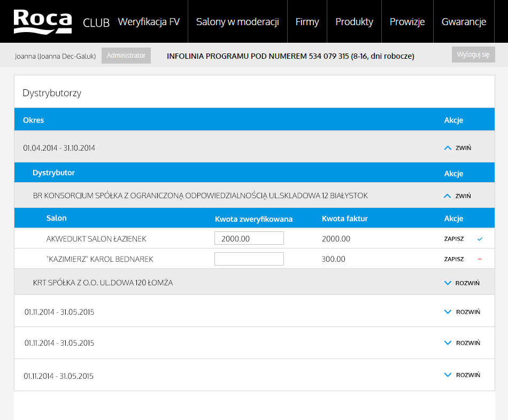Viewport: 508px width, 420px height.
Task: Expand the first 01.11.2014 - 31.05.2015 period
Action: click(462, 312)
